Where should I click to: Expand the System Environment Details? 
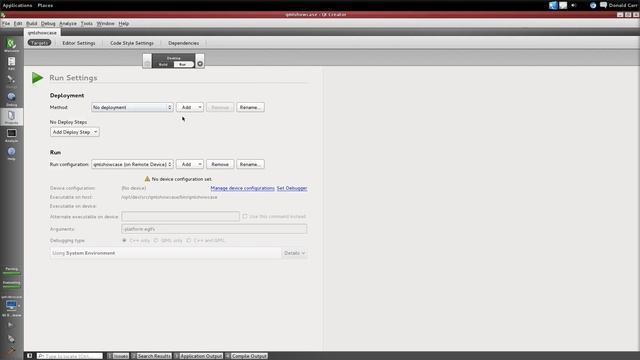click(294, 253)
